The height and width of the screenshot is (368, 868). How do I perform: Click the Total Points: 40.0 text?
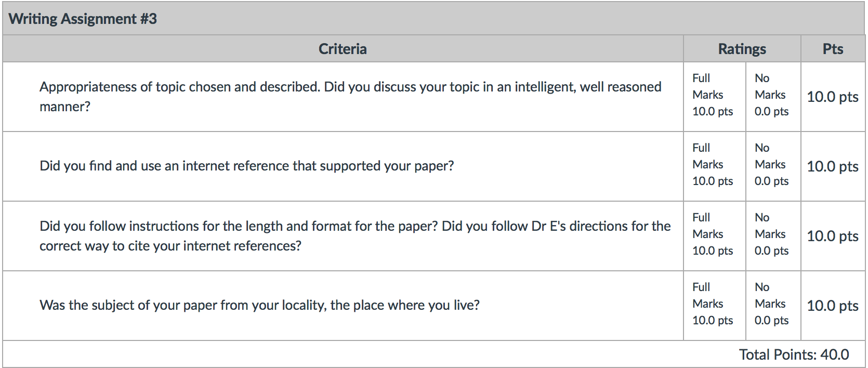point(794,354)
